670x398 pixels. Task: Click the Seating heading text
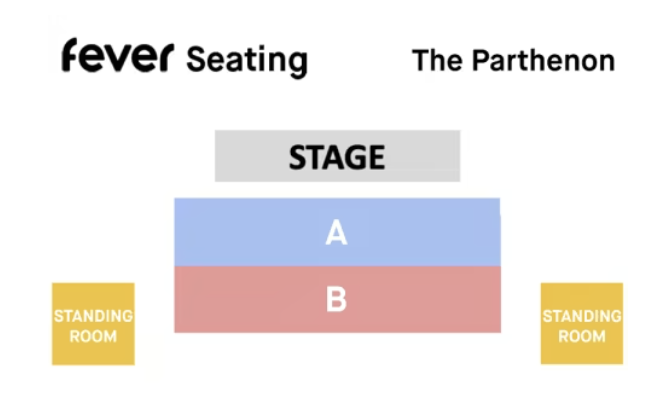247,61
